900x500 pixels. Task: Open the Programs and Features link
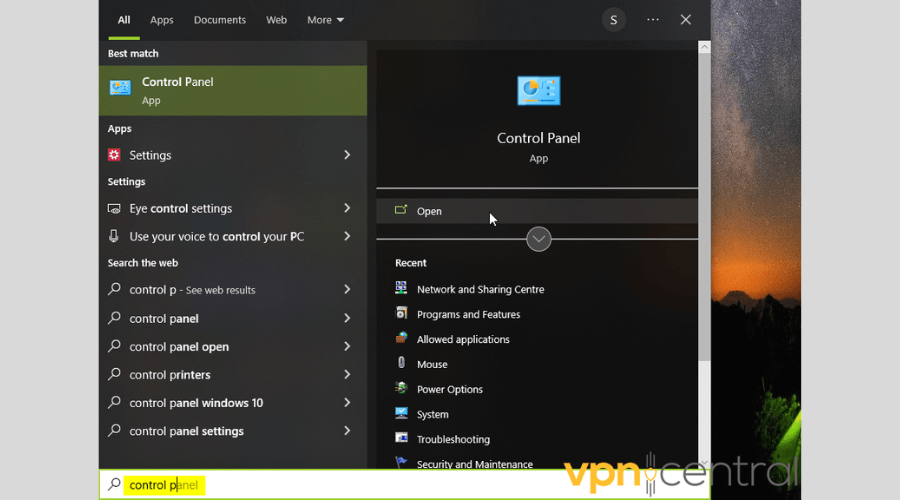coord(468,314)
